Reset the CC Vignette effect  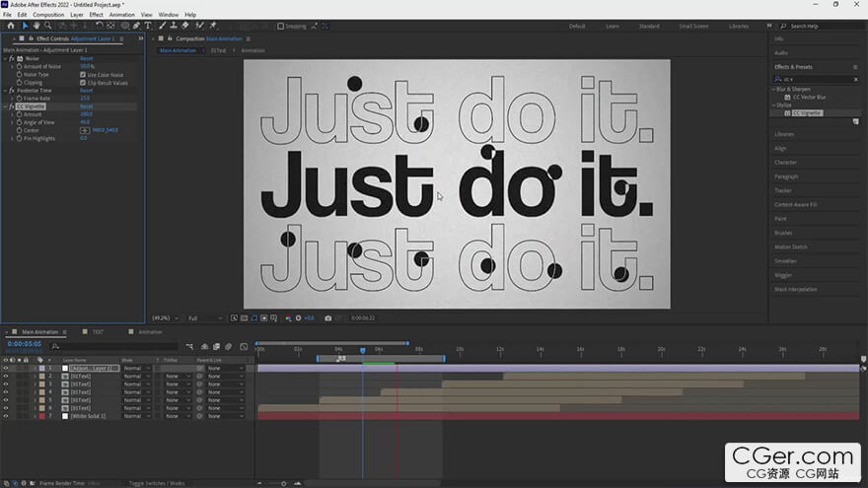(x=87, y=106)
